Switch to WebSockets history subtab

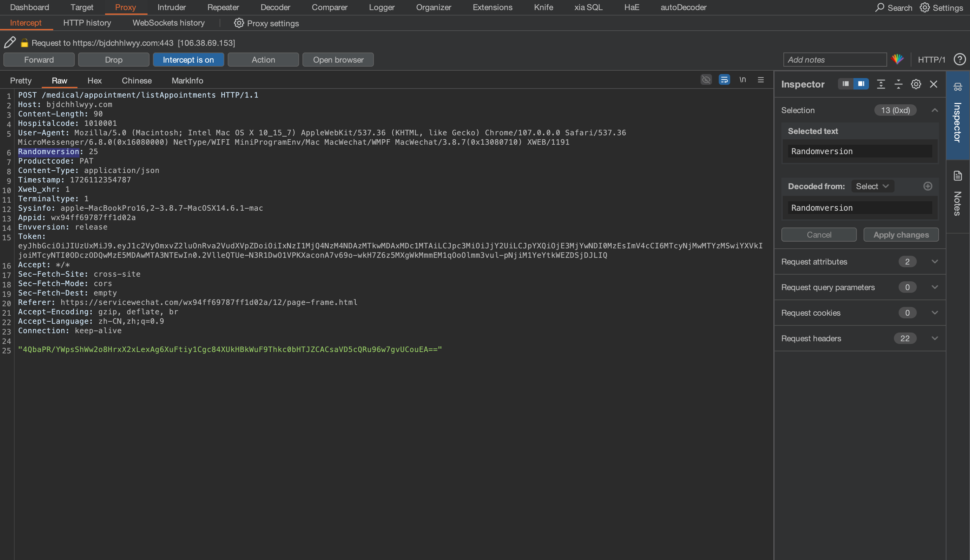pos(169,23)
